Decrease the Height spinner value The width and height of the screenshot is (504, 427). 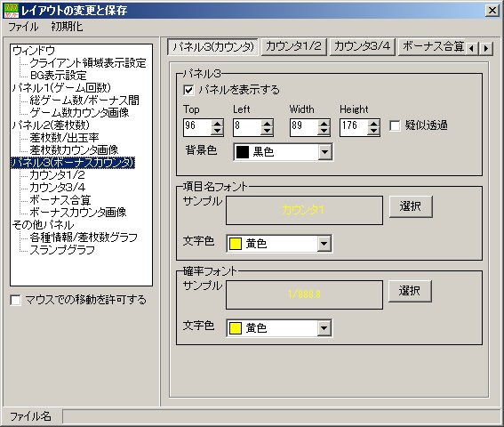click(x=373, y=132)
